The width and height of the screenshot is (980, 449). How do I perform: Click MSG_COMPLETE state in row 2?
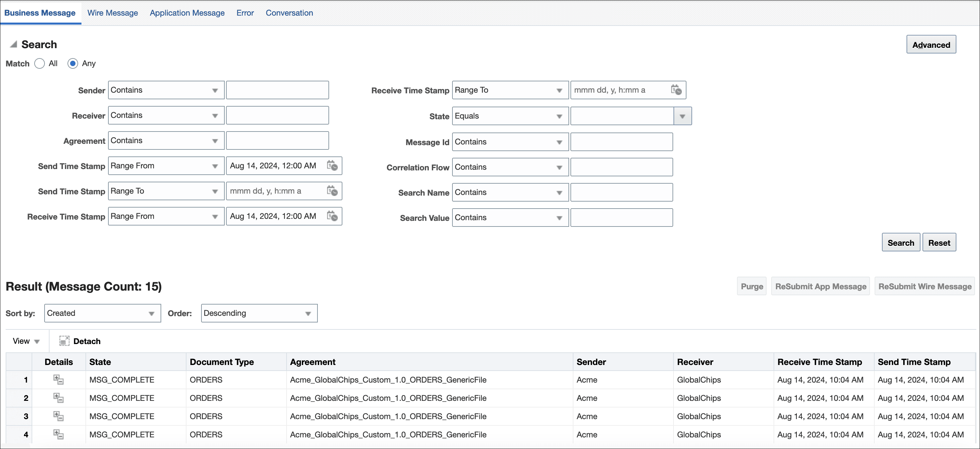point(122,398)
